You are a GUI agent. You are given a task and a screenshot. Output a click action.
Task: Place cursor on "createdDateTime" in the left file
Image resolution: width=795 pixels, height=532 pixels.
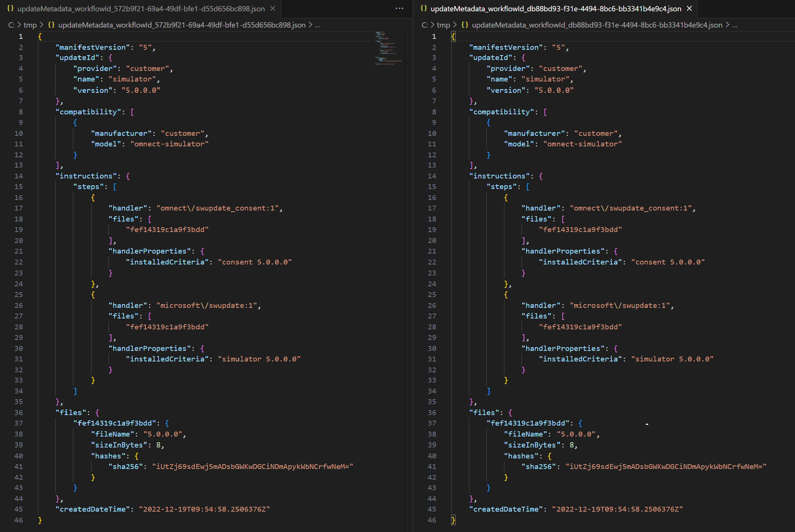point(92,509)
